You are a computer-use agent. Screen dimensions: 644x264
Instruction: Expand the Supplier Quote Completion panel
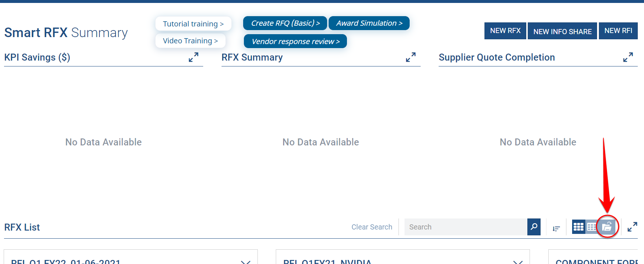coord(627,57)
